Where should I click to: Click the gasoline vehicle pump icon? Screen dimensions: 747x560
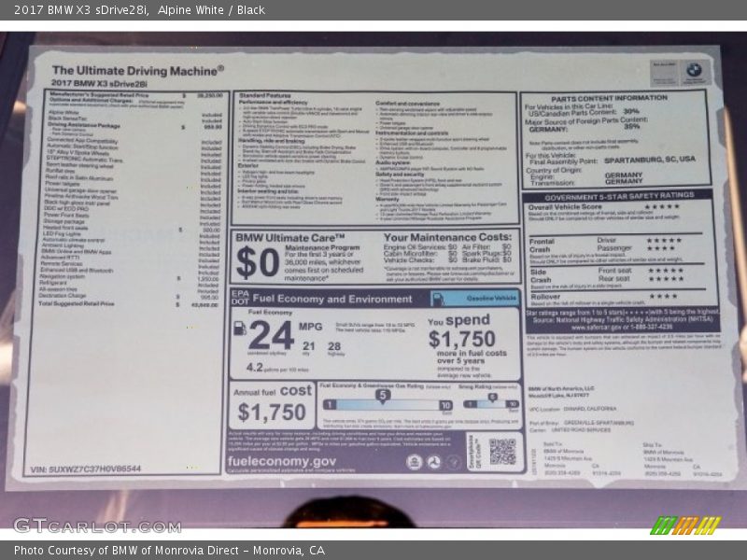click(437, 299)
